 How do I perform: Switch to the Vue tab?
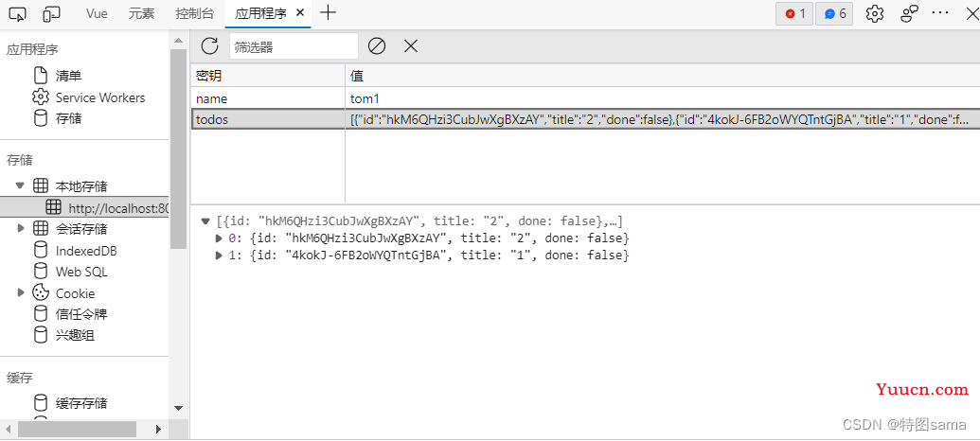click(97, 14)
